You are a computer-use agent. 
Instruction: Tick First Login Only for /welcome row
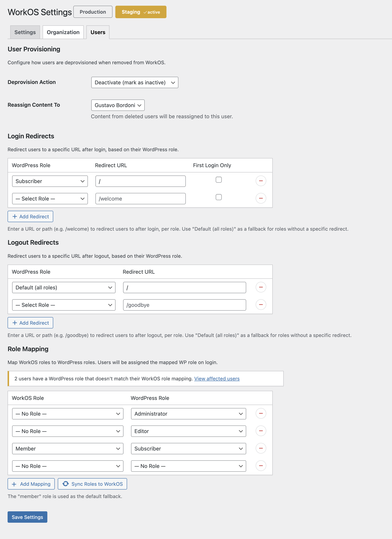[219, 197]
